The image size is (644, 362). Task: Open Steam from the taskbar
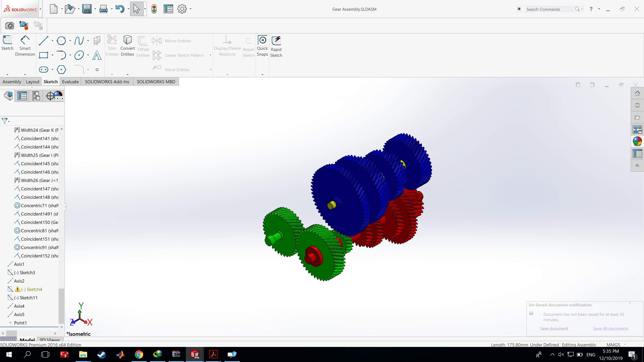(x=101, y=354)
